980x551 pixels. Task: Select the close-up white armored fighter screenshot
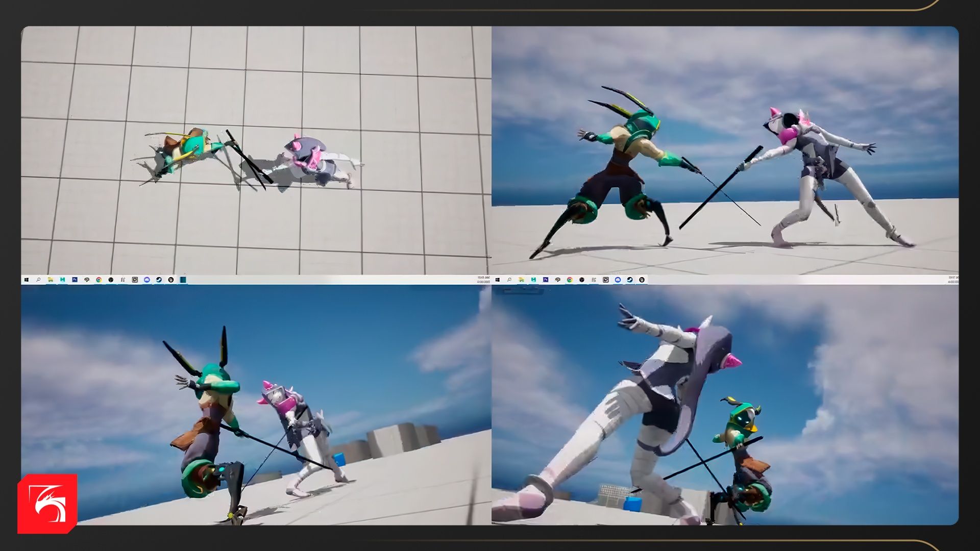tap(725, 405)
